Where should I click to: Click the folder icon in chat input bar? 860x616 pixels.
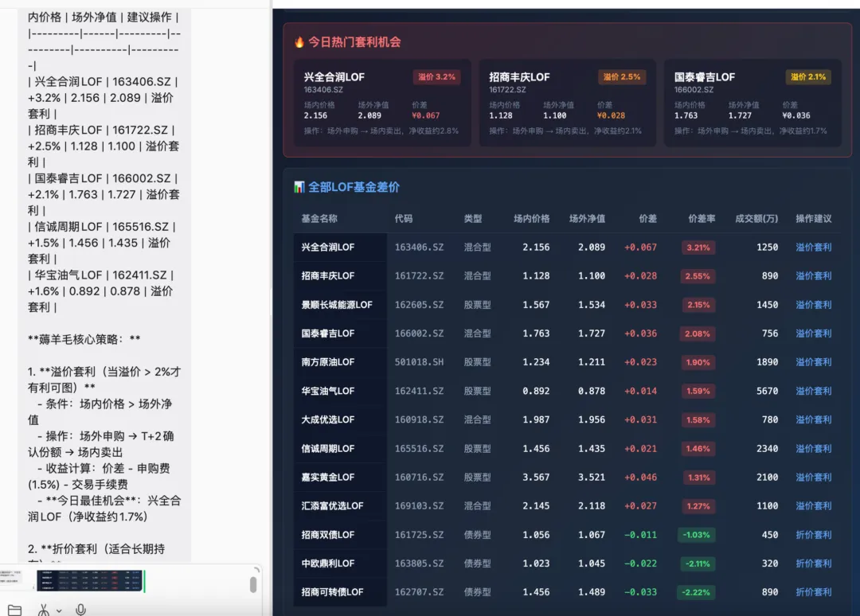pos(14,609)
